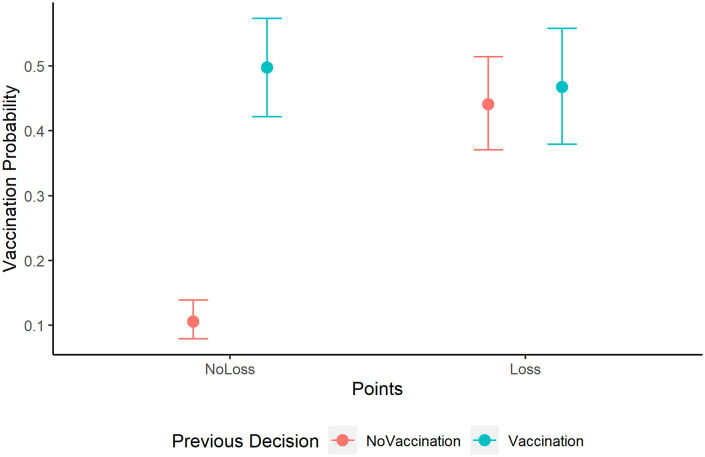
Task: Click the NoVaccination legend label
Action: pyautogui.click(x=413, y=441)
